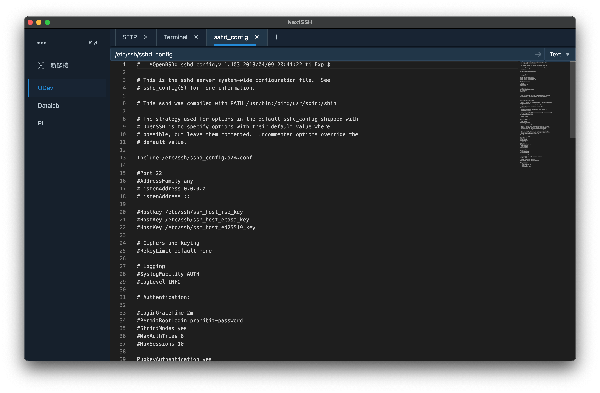Open a new tab with the plus icon

point(276,37)
